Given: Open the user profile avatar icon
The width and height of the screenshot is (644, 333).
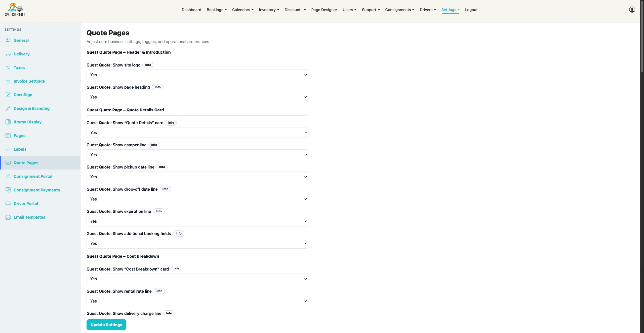Looking at the screenshot, I should point(632,10).
